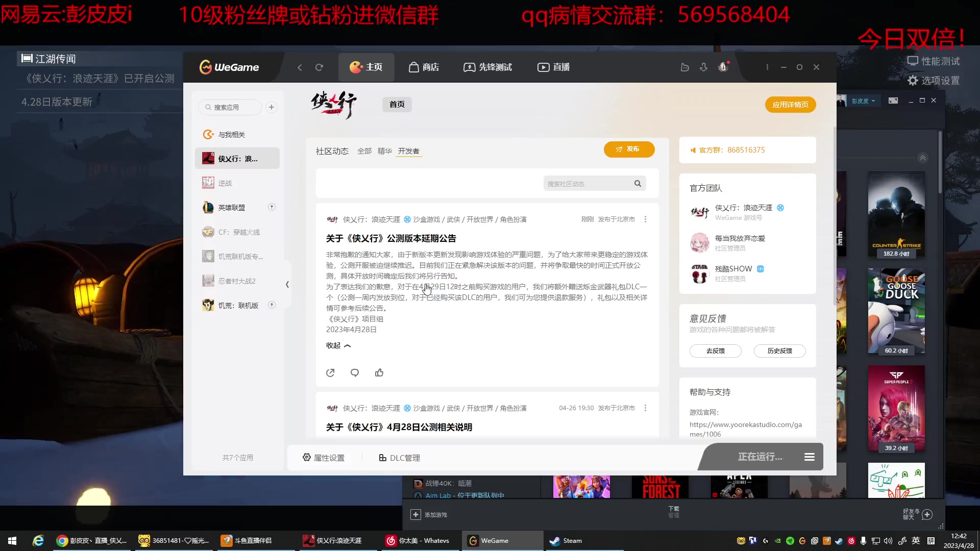Click update arrow next to 英雄联盟
The height and width of the screenshot is (551, 980).
click(272, 207)
